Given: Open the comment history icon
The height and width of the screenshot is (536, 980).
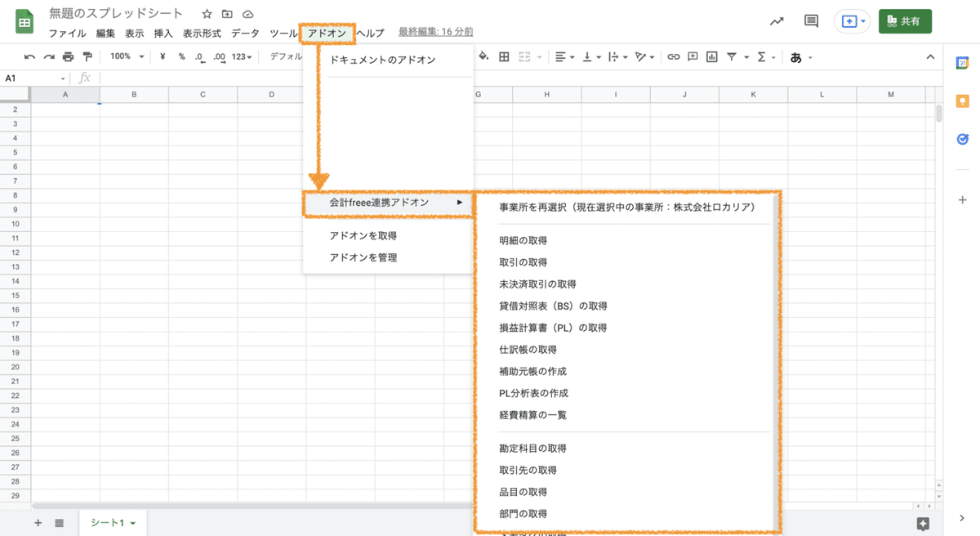Looking at the screenshot, I should (x=811, y=22).
